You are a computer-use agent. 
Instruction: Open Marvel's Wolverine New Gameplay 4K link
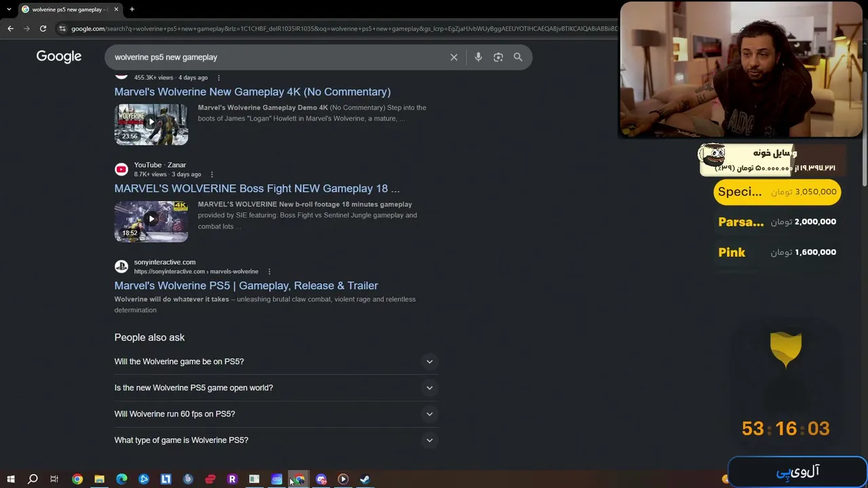[x=252, y=92]
